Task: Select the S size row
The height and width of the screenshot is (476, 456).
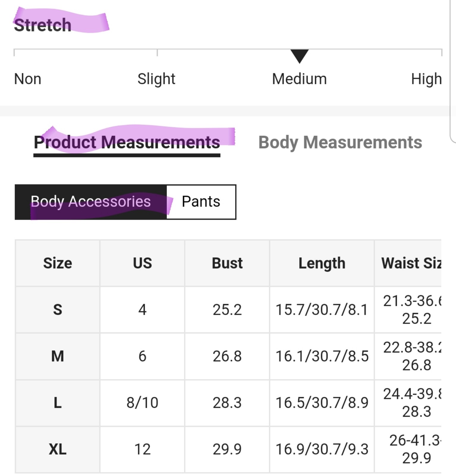Action: pos(228,310)
